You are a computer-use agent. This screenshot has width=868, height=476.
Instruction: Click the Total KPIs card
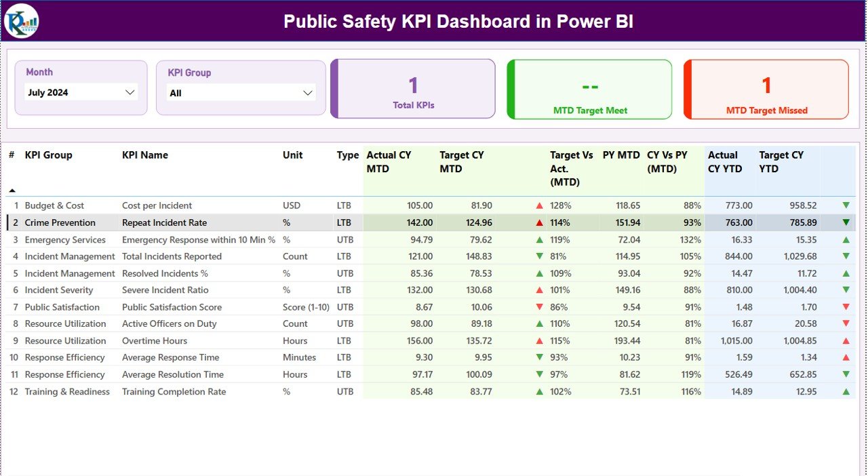[x=414, y=89]
